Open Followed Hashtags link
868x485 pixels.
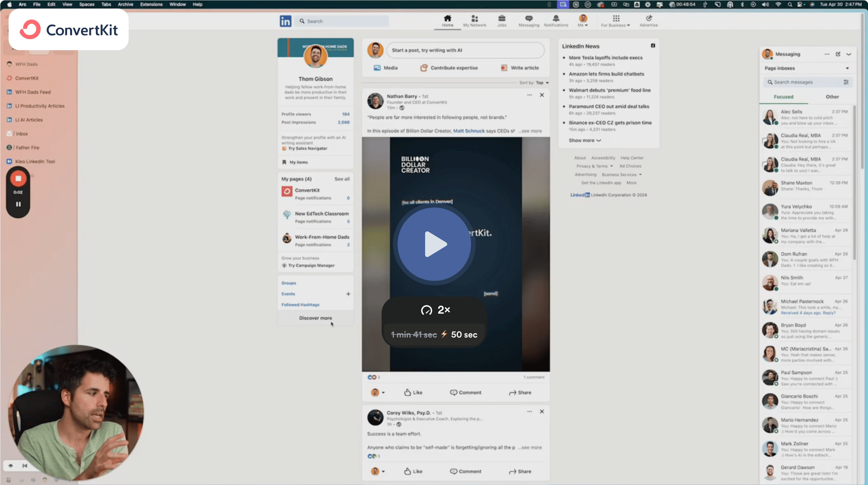[300, 305]
